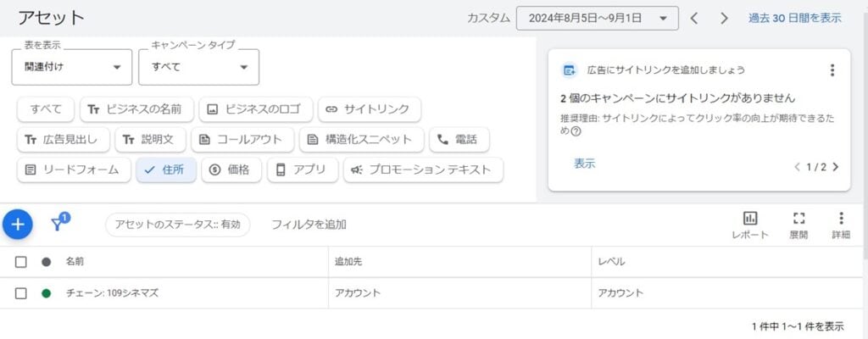Open the sitelink recommendation card's three-dot menu
The height and width of the screenshot is (339, 868).
pos(832,70)
